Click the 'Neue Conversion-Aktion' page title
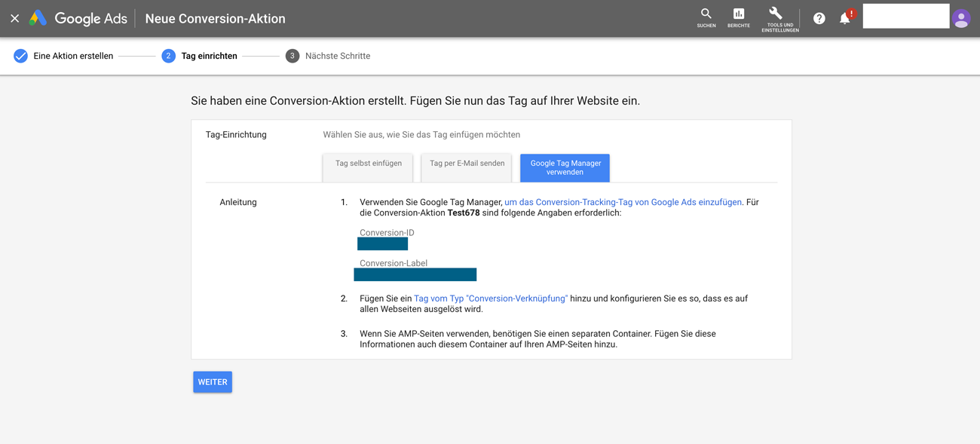The height and width of the screenshot is (444, 980). pos(215,19)
